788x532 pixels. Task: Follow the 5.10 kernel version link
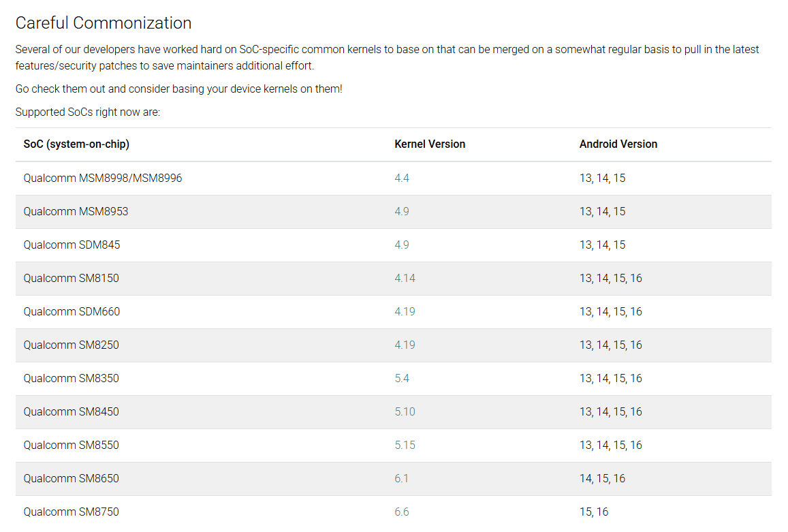click(x=405, y=412)
